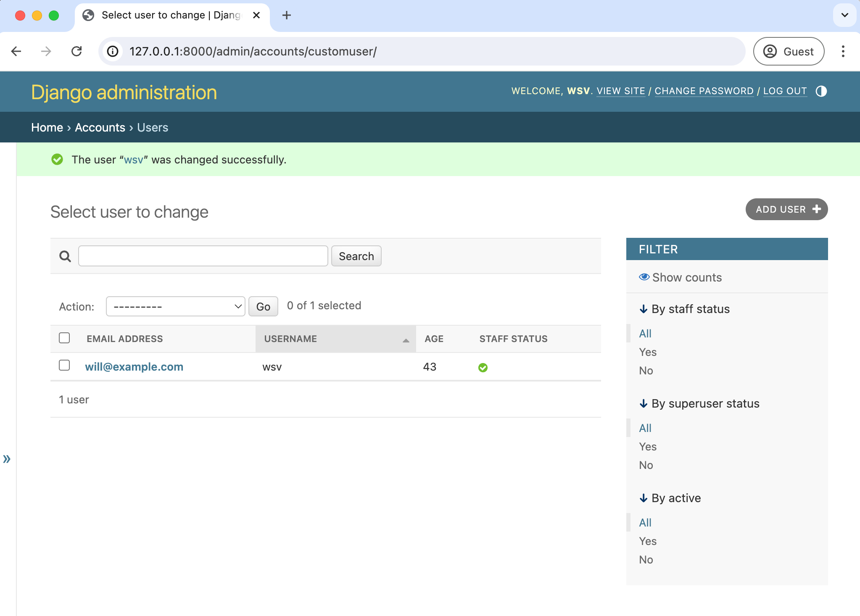Click the success message checkmark icon
860x616 pixels.
pyautogui.click(x=57, y=160)
